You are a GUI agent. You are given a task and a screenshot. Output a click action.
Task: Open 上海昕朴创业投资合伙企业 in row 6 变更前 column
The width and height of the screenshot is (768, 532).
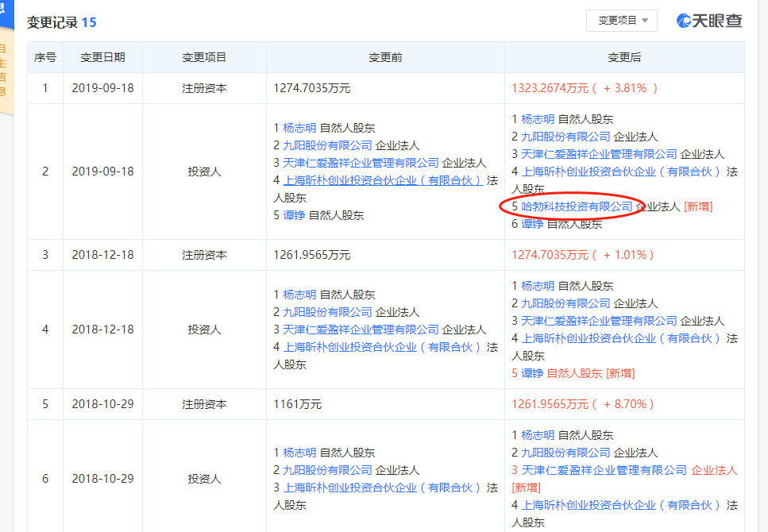point(382,488)
